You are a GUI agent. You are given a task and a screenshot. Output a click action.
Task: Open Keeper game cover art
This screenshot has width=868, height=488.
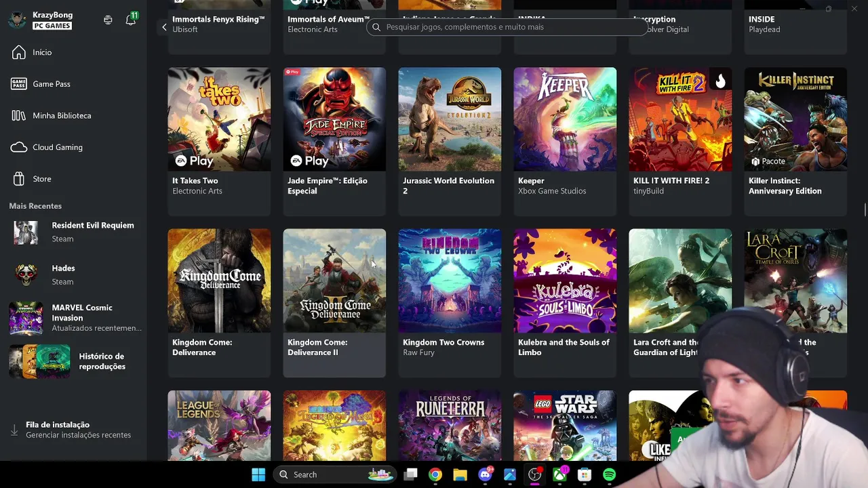(x=565, y=119)
